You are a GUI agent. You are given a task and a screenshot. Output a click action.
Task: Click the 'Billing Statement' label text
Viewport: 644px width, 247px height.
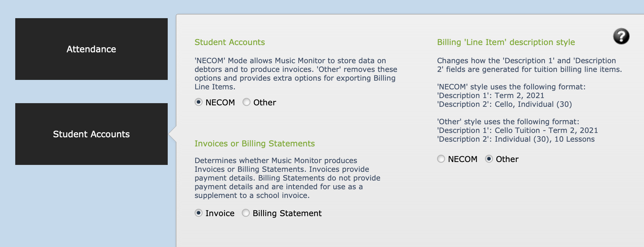[287, 213]
